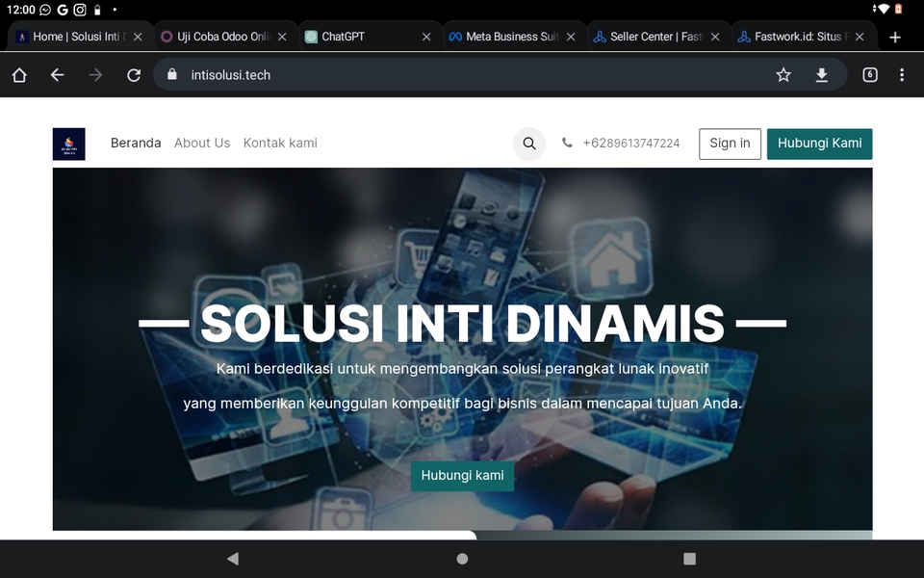Image resolution: width=924 pixels, height=578 pixels.
Task: Open the ChatGPT icon in the ChatGPT tab
Action: (x=310, y=37)
